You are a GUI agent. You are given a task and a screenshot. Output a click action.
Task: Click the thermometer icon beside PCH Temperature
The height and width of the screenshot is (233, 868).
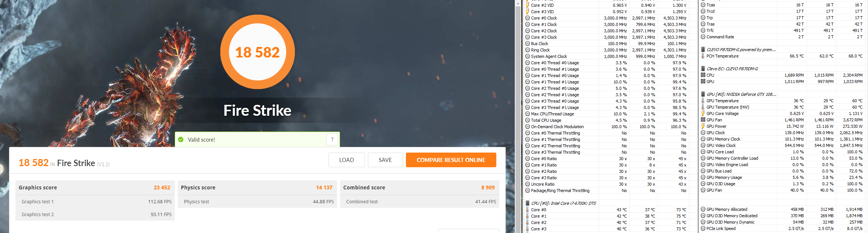click(703, 56)
